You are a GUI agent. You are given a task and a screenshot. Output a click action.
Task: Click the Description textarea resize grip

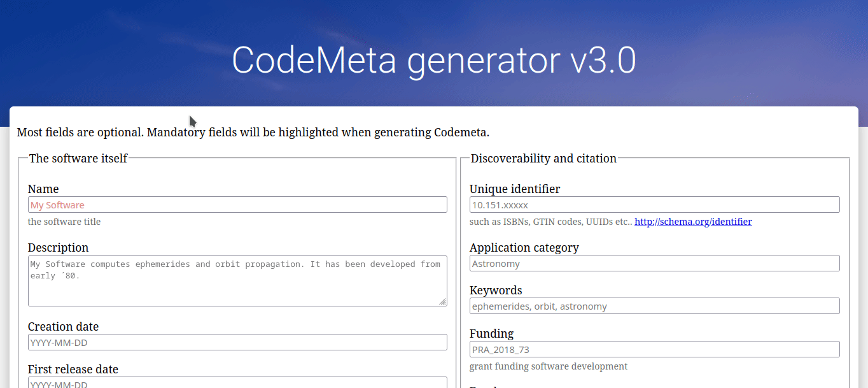click(444, 303)
